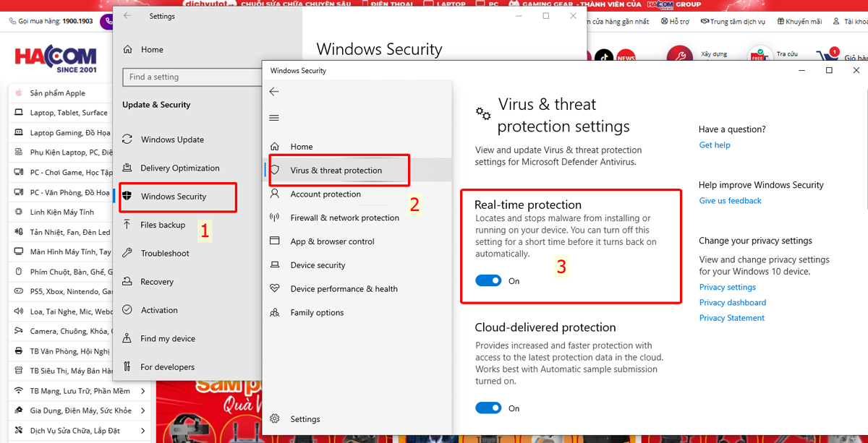Select Virus & threat protection menu item

tap(336, 171)
